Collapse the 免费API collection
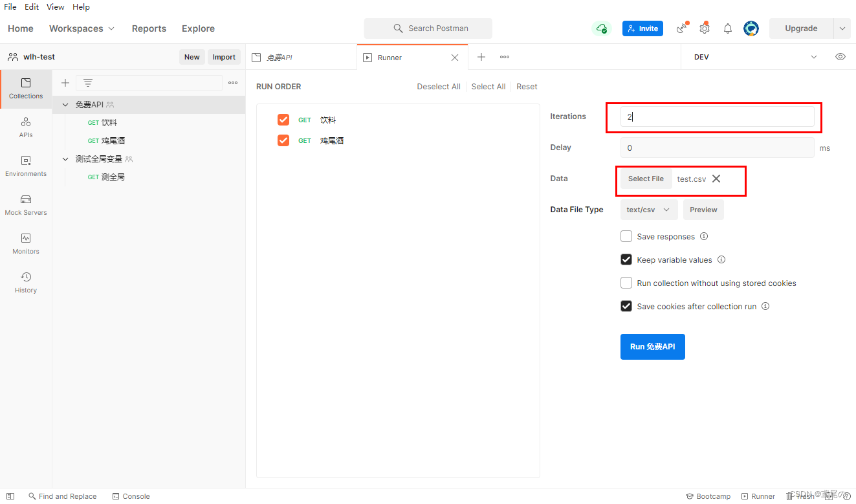Viewport: 856px width, 504px height. [65, 104]
